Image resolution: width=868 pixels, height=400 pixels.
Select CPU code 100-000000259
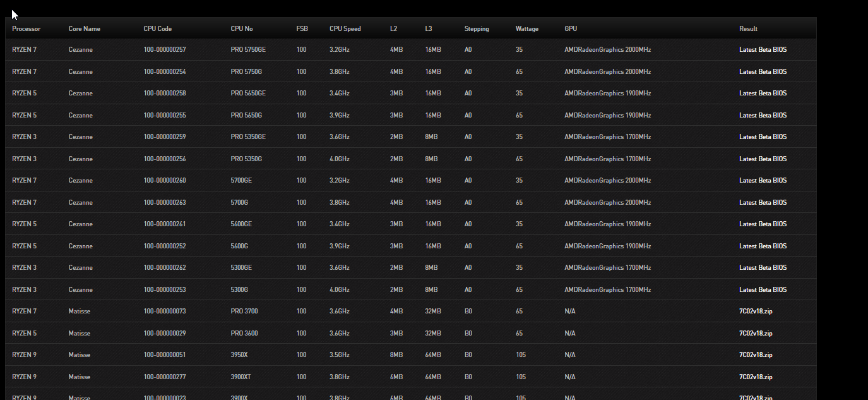point(165,137)
